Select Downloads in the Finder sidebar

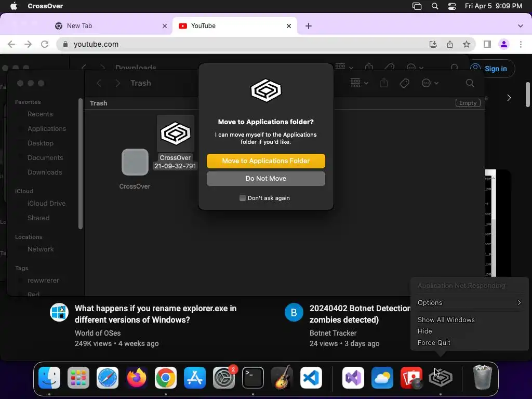point(45,172)
